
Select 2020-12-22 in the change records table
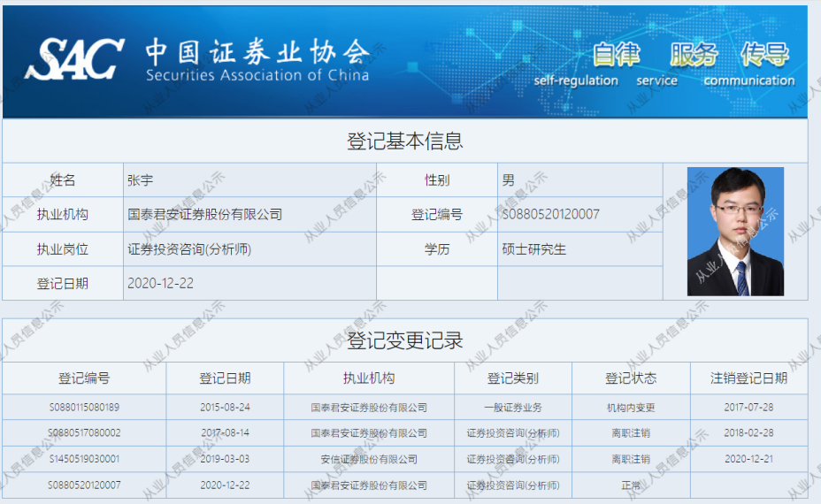[225, 485]
